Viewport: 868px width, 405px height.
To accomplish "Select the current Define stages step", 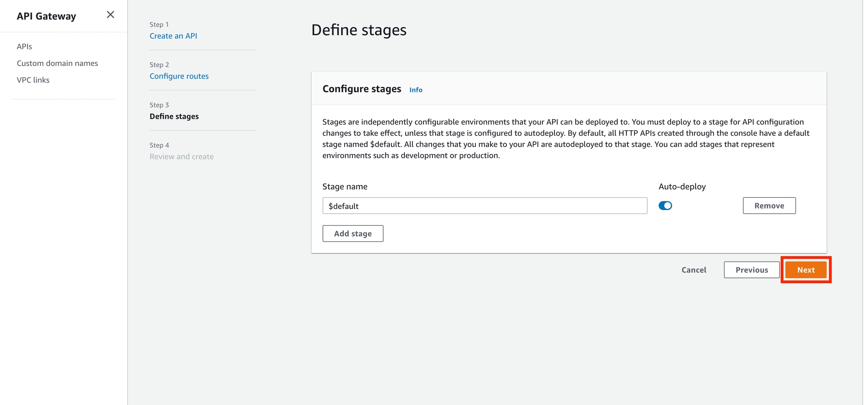I will [174, 116].
